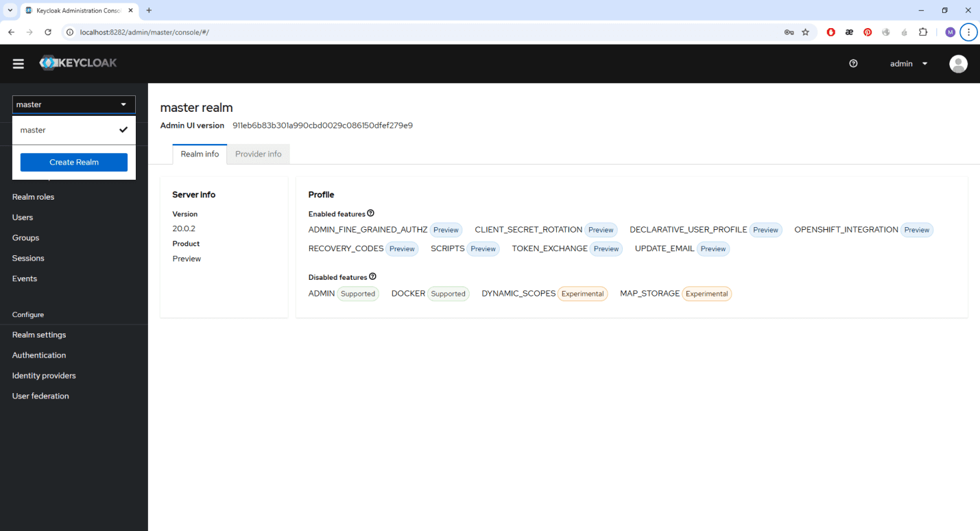Open the browser extensions puzzle icon
Screen dimensions: 980x531
(922, 32)
